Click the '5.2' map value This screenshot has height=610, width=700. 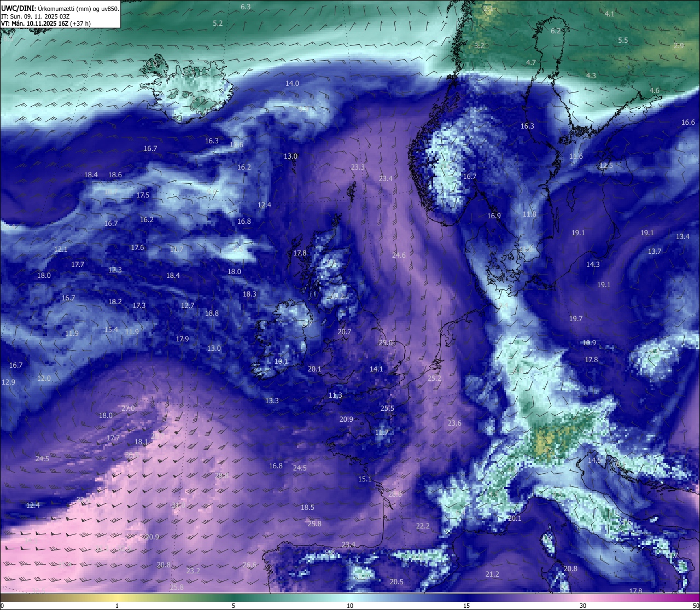pos(218,23)
